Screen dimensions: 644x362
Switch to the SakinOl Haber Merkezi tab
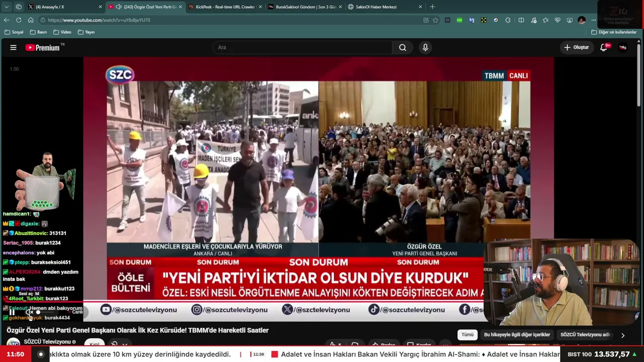click(386, 7)
